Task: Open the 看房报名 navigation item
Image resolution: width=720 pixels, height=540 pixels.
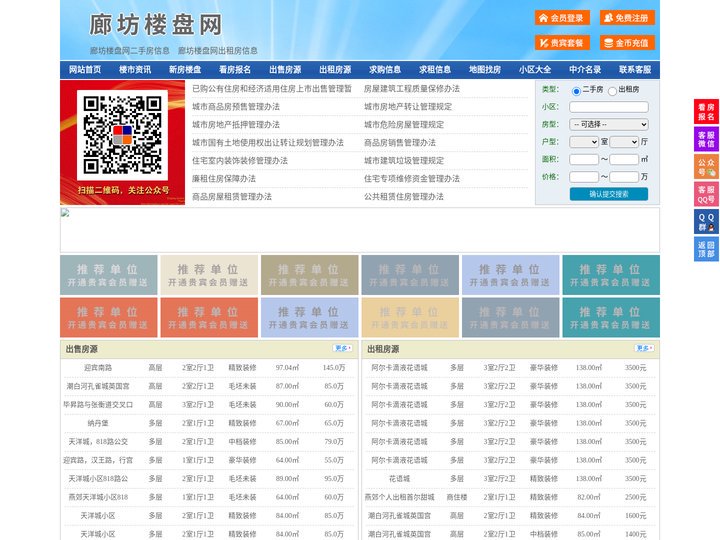Action: pyautogui.click(x=235, y=70)
